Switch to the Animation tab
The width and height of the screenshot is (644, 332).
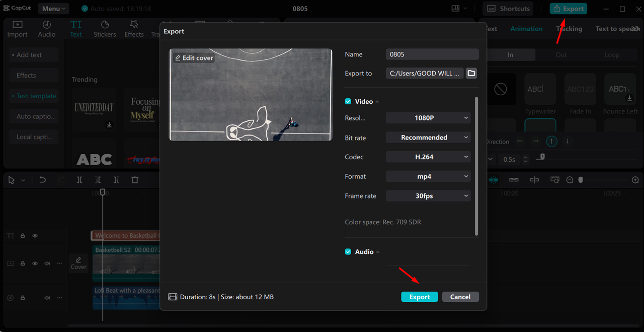click(x=526, y=29)
